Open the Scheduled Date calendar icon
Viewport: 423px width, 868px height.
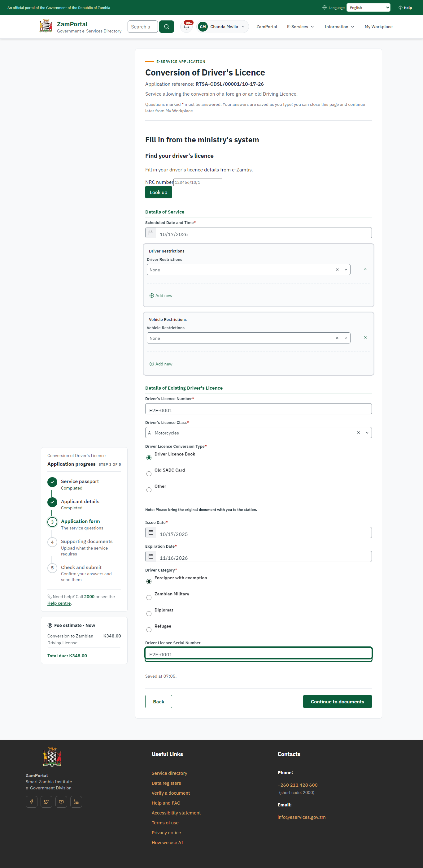click(x=151, y=233)
